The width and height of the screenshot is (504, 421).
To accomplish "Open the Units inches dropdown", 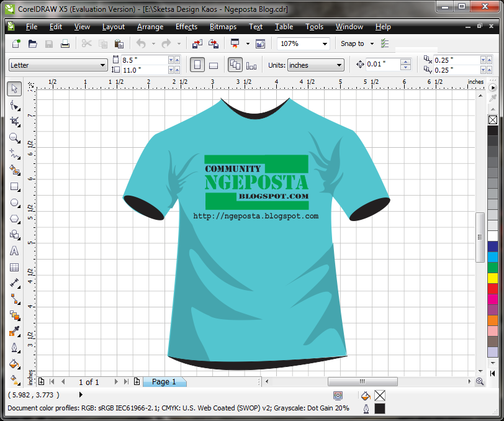I will [x=339, y=65].
